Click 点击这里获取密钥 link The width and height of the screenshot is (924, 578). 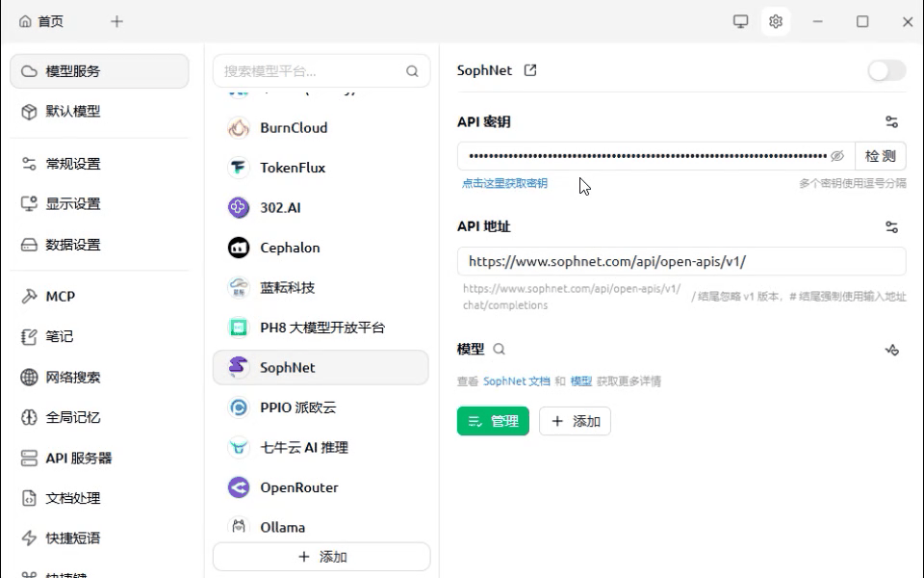(x=504, y=183)
